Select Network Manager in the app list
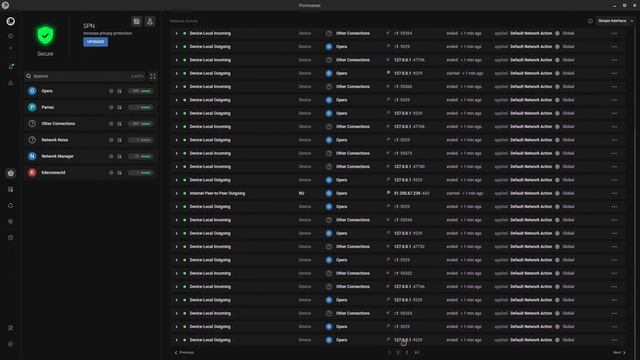Image resolution: width=640 pixels, height=360 pixels. coord(91,156)
